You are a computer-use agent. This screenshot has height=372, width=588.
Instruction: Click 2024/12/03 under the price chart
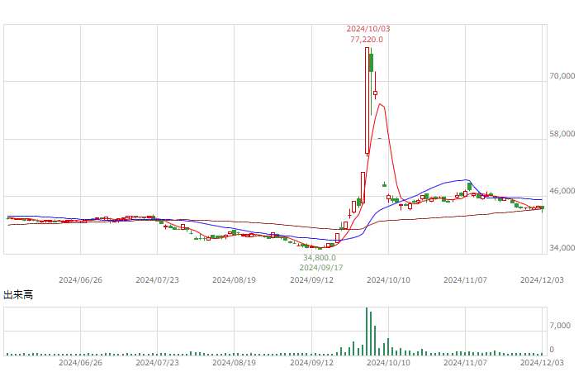point(542,280)
